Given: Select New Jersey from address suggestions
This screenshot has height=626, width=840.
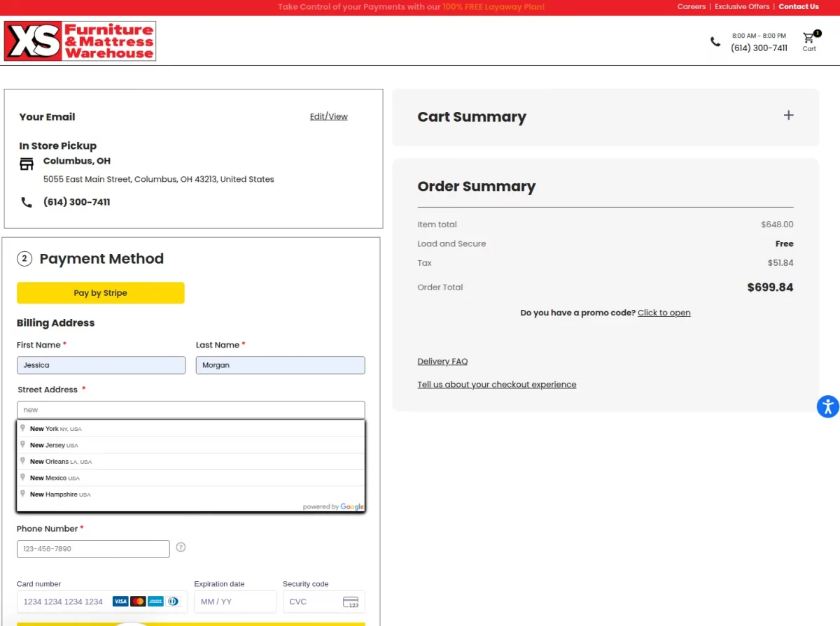Looking at the screenshot, I should coord(53,445).
